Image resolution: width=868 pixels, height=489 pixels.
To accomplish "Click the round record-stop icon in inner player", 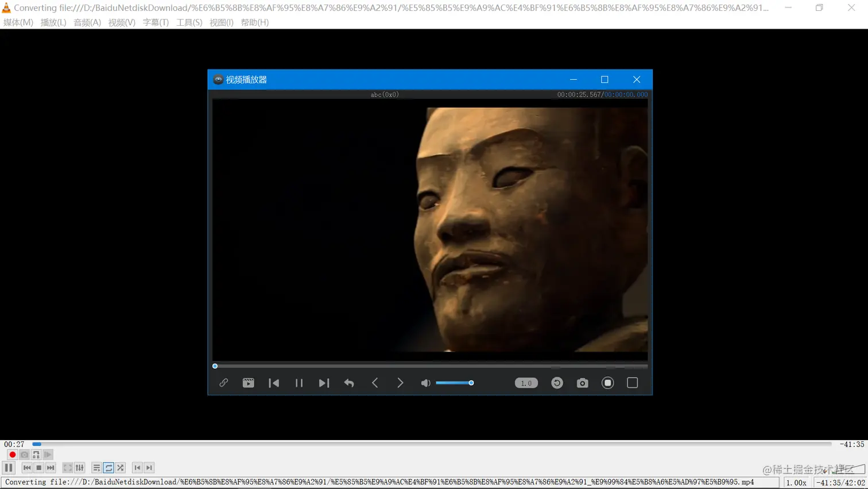I will coord(607,383).
